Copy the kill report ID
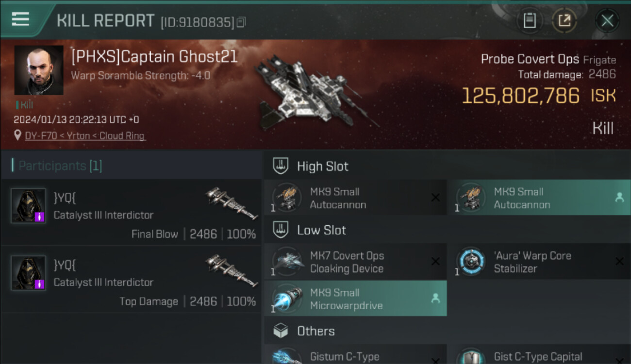 [241, 22]
